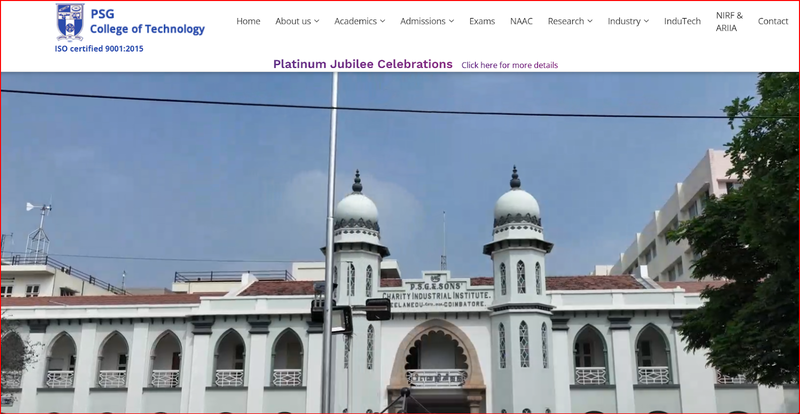800x414 pixels.
Task: Go to the NAAC page
Action: tap(521, 21)
